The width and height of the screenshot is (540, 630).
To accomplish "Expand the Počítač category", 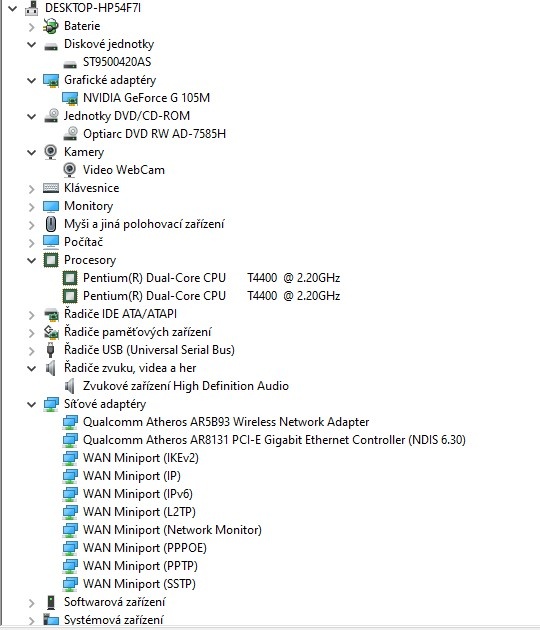I will (31, 242).
